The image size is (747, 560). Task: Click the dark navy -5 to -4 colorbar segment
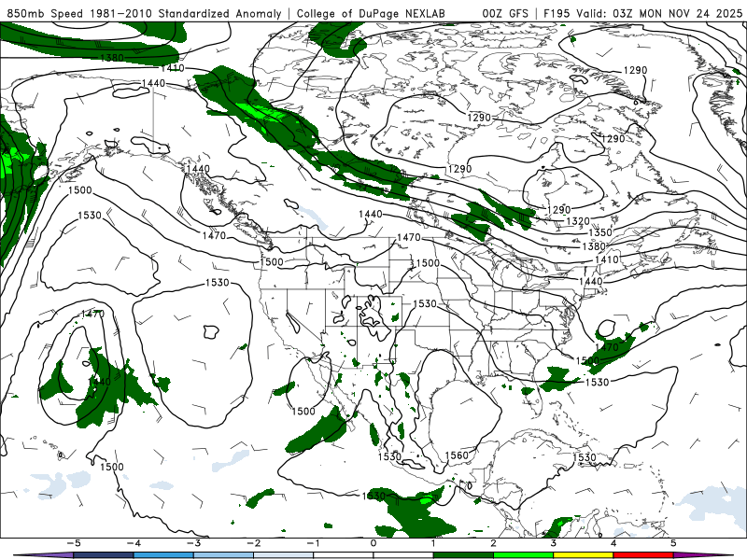click(104, 555)
